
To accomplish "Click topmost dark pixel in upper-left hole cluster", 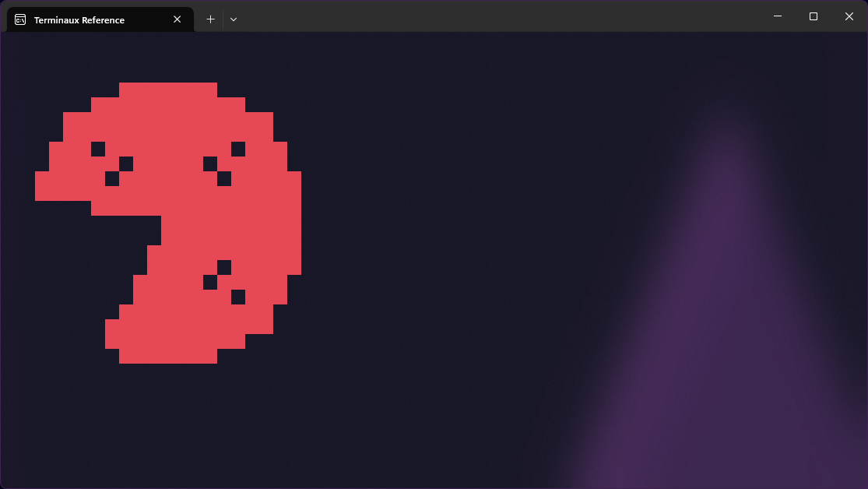I will click(x=98, y=149).
